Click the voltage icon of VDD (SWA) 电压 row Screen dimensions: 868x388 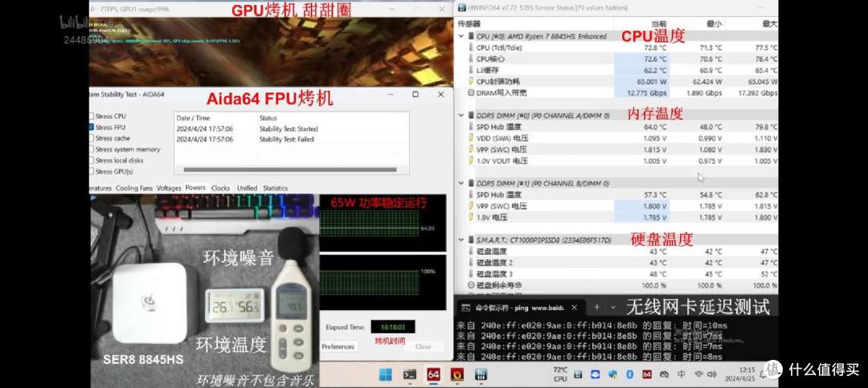click(471, 138)
